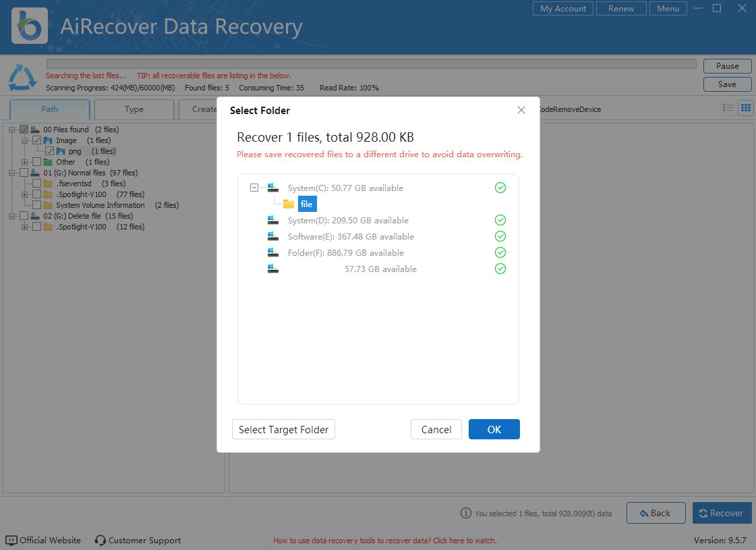Switch to the Type tab
756x550 pixels.
pyautogui.click(x=134, y=109)
